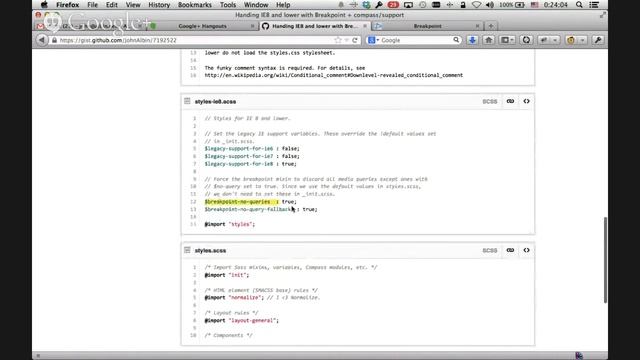640x360 pixels.
Task: Switch to the Google+ Hangouts tab
Action: 202,26
